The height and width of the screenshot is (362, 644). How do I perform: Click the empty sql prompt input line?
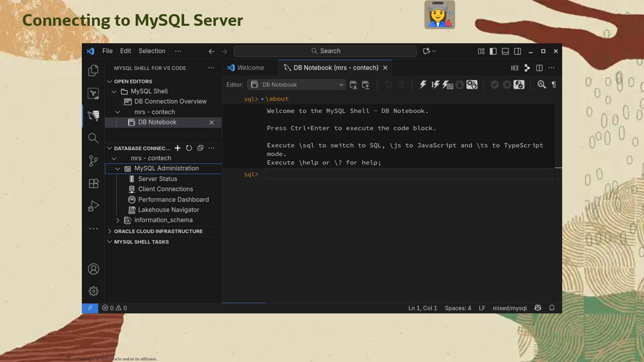pyautogui.click(x=402, y=174)
